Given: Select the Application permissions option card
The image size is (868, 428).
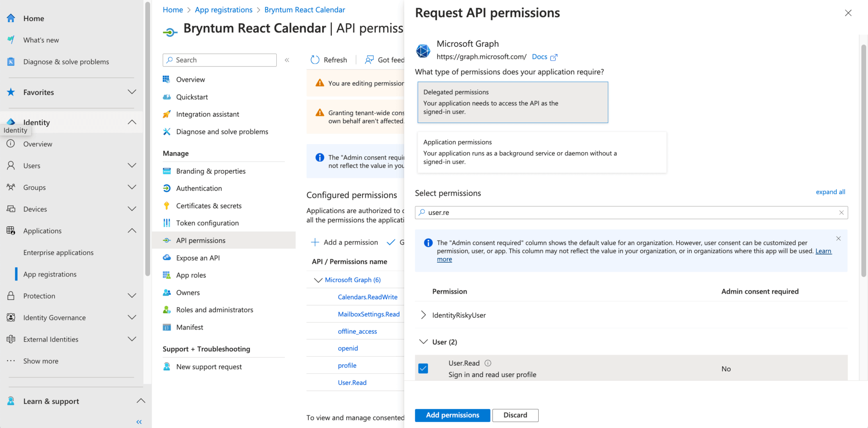Looking at the screenshot, I should [542, 152].
